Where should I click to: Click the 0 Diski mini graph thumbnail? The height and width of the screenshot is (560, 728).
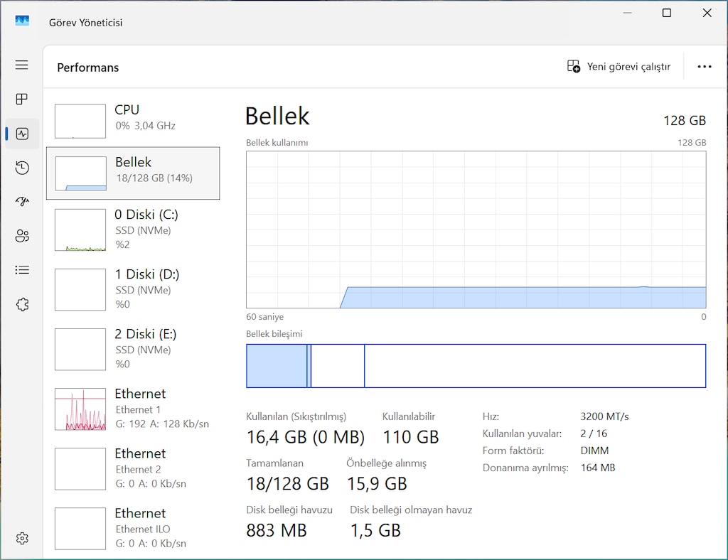point(80,230)
